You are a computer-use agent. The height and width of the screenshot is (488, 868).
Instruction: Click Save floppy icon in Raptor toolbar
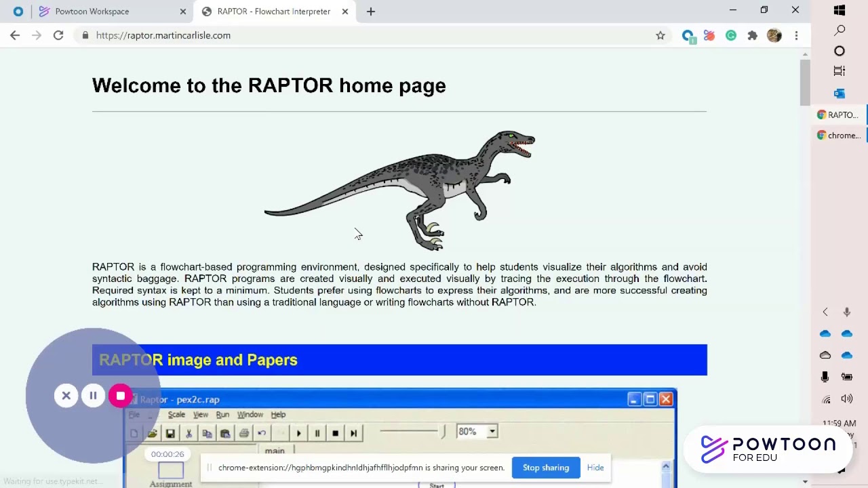(x=170, y=434)
